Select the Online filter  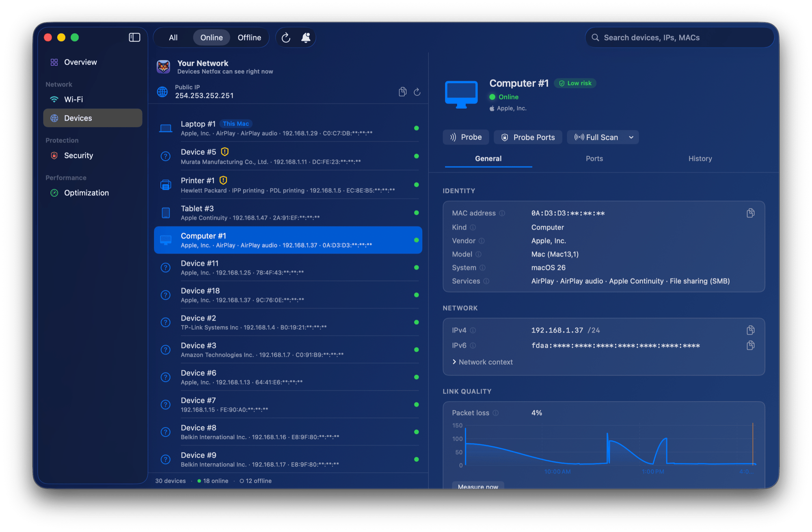point(212,38)
